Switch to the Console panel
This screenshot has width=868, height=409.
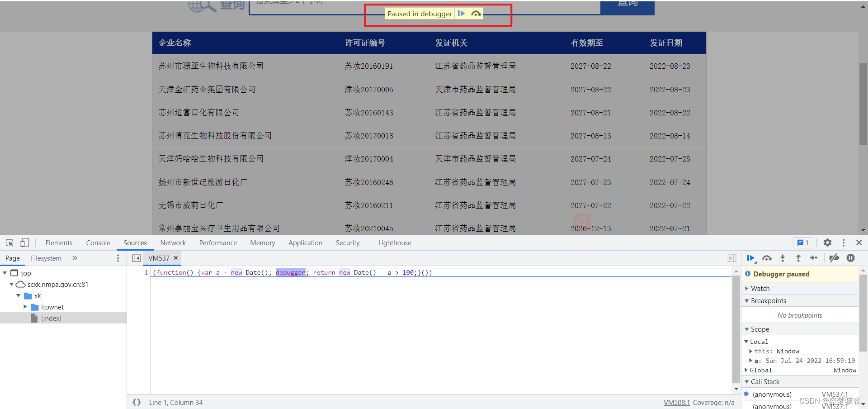pyautogui.click(x=98, y=243)
